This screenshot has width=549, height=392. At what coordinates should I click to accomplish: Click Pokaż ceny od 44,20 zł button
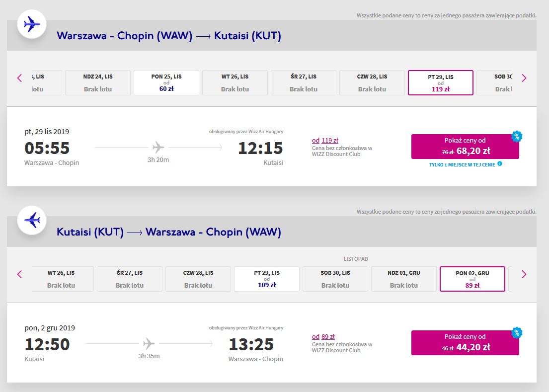[465, 343]
